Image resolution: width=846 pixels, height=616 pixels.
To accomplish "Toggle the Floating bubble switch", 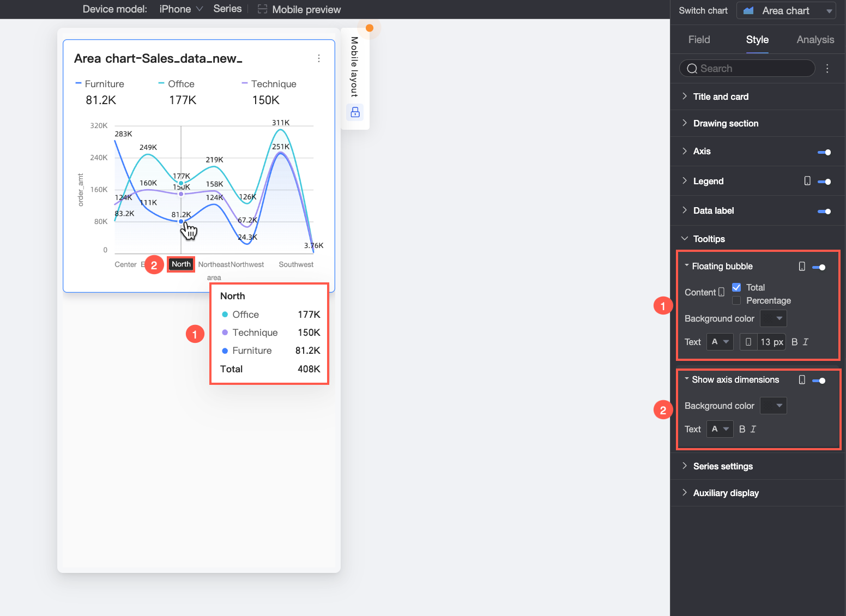I will (819, 267).
